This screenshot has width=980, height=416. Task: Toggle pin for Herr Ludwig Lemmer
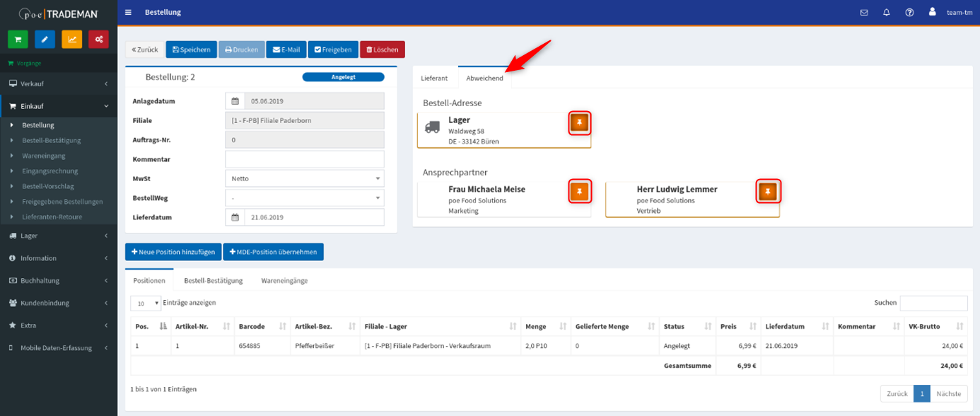click(x=768, y=191)
